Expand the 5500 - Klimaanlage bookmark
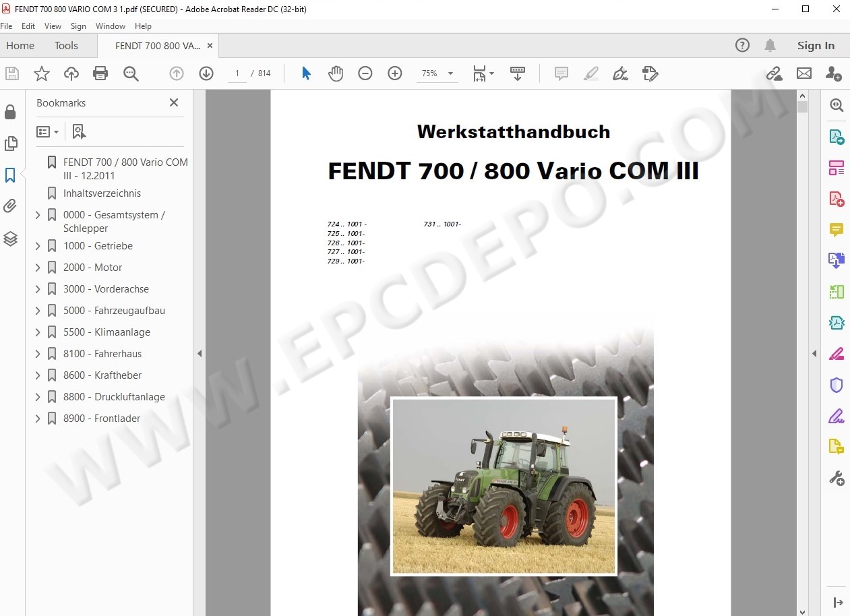The width and height of the screenshot is (850, 616). point(38,332)
